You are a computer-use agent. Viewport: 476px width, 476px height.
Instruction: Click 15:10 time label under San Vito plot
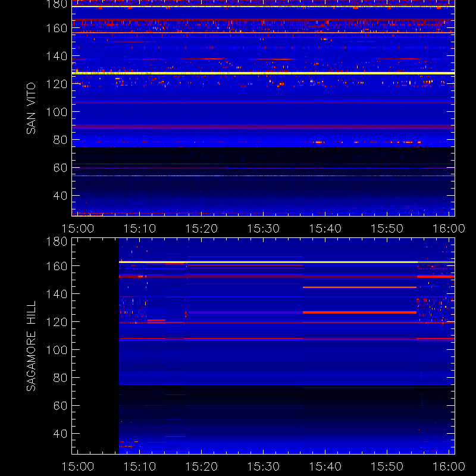pos(140,228)
